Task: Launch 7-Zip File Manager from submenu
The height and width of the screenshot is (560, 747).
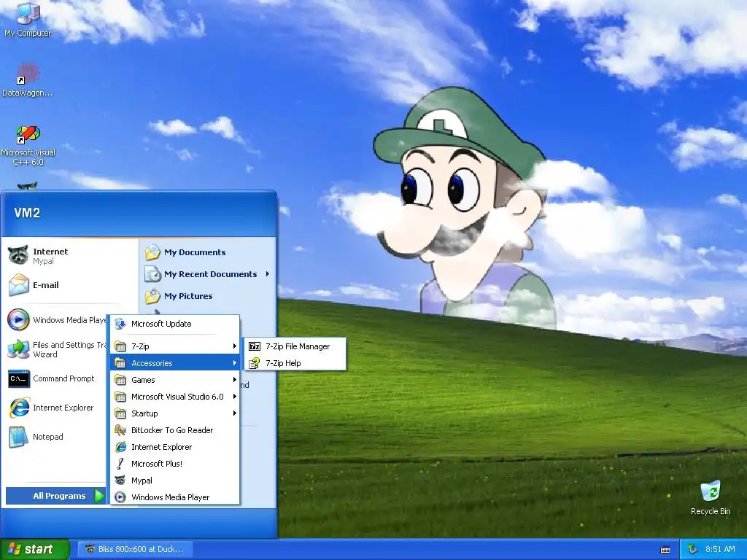Action: [295, 346]
